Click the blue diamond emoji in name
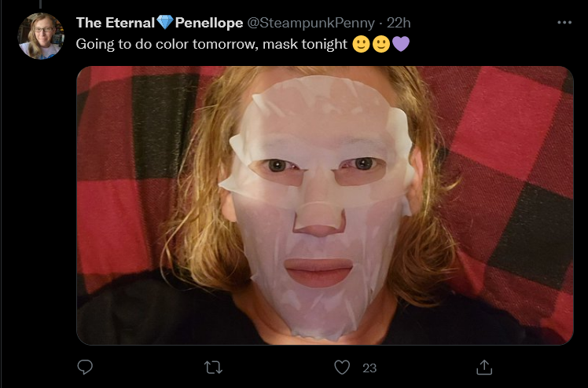 click(164, 23)
